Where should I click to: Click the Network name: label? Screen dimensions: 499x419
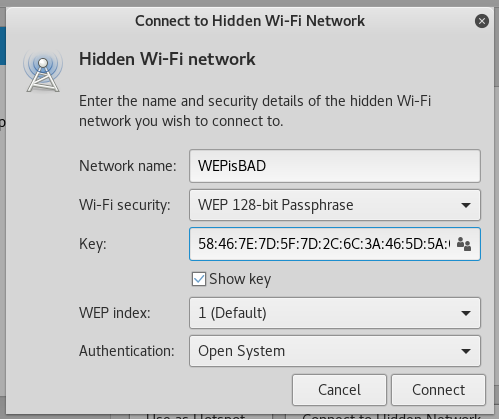tap(128, 166)
